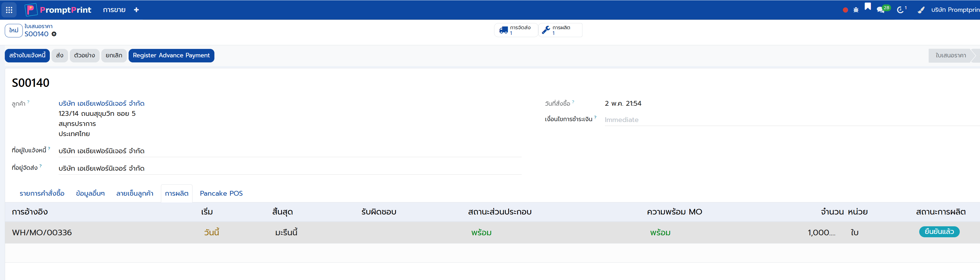
Task: Click the tools icon near company name
Action: pos(921,10)
